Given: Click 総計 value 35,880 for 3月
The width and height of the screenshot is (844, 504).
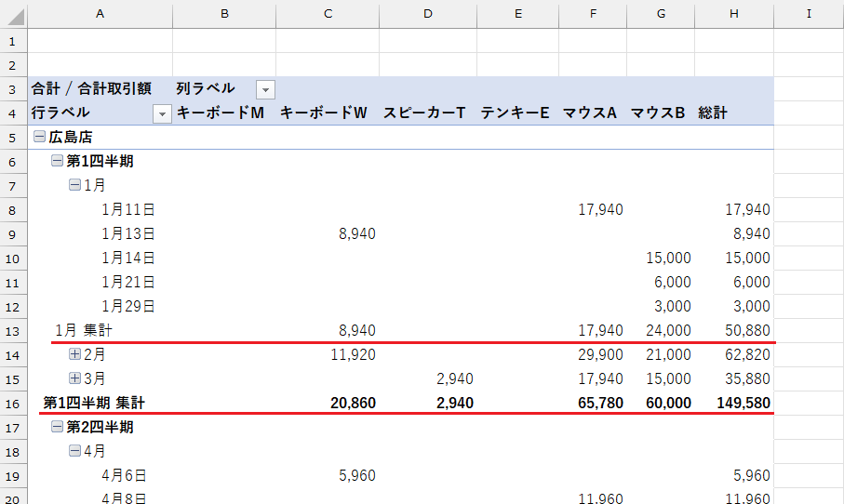Looking at the screenshot, I should pyautogui.click(x=747, y=378).
